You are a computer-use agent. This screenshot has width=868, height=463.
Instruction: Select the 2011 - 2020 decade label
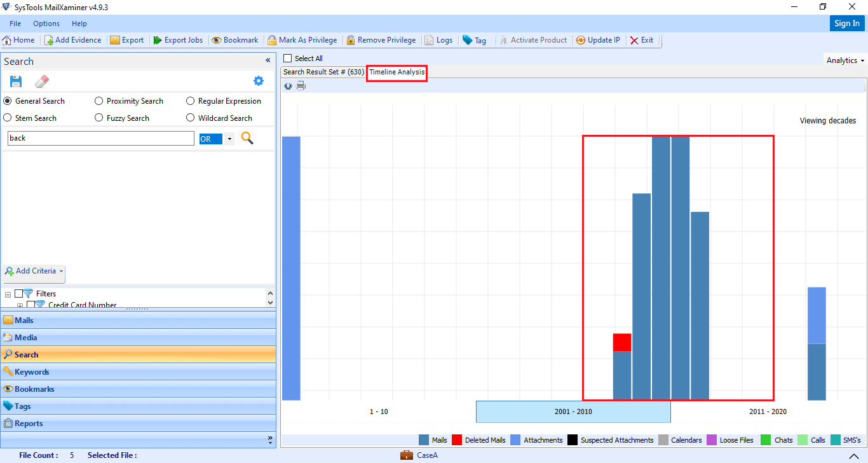(x=768, y=412)
